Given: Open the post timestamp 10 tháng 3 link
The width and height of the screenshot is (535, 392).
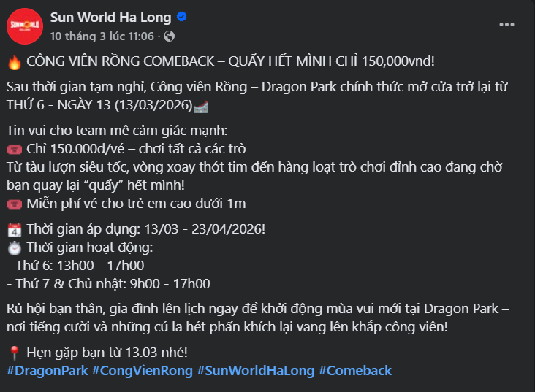Looking at the screenshot, I should pyautogui.click(x=102, y=35).
